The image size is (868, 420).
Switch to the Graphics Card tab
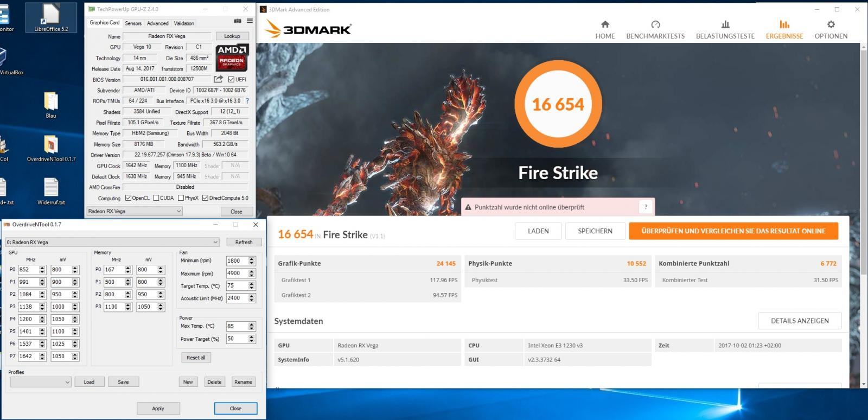click(x=105, y=23)
